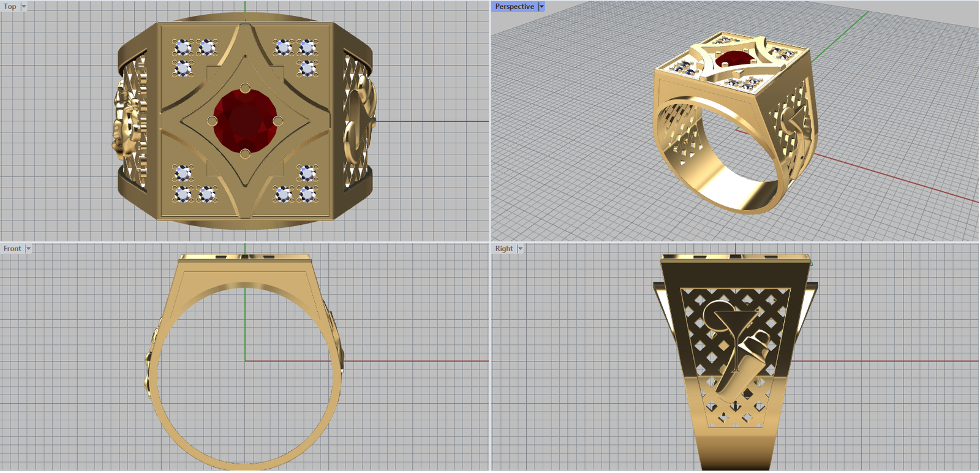Expand the Perspective viewport menu arrow
The width and height of the screenshot is (980, 473).
coord(541,7)
